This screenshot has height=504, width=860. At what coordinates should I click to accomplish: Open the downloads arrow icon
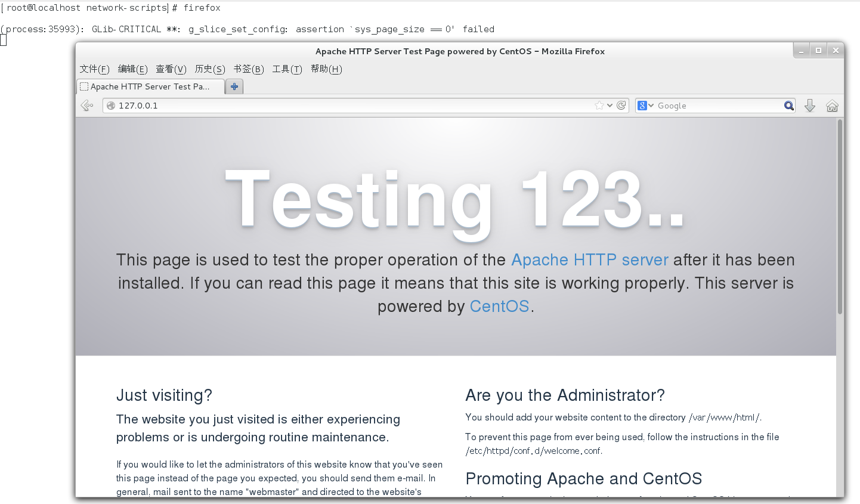coord(810,106)
